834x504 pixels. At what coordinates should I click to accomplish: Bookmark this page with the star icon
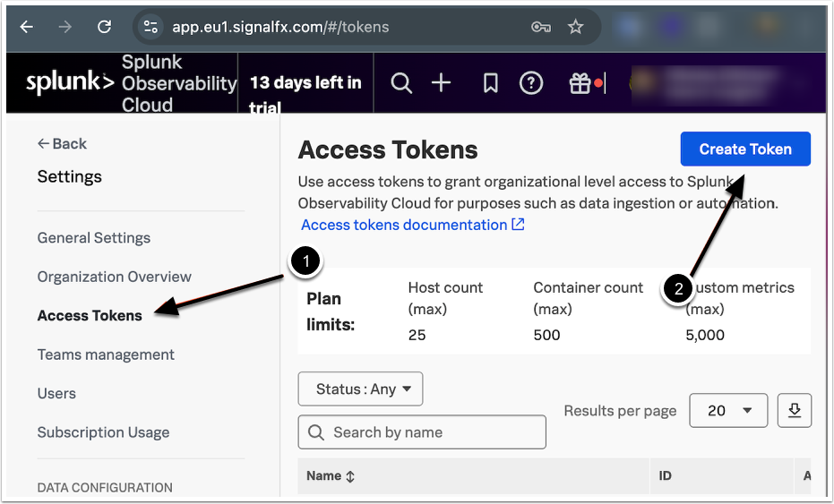[576, 27]
